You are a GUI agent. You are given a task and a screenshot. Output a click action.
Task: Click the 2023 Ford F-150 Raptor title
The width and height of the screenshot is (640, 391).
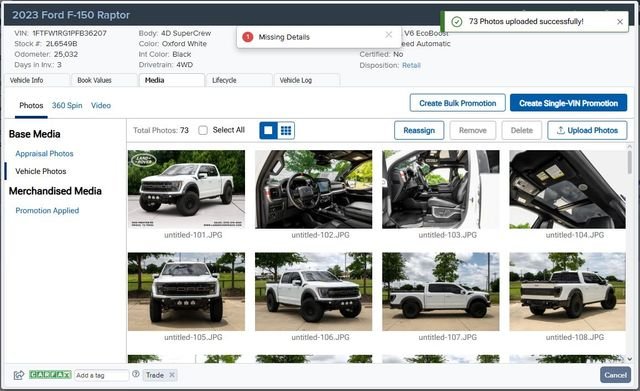click(71, 15)
